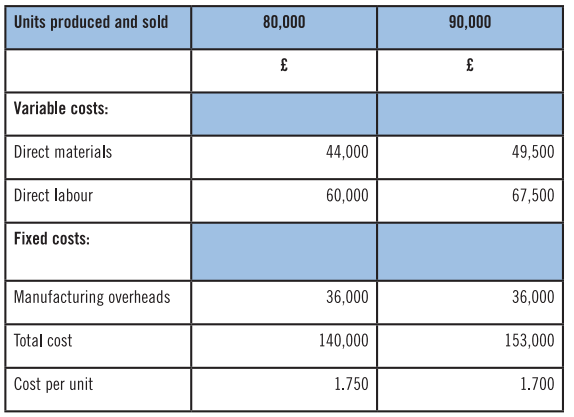574x417 pixels.
Task: Click the 'Direct labour' row label
Action: tap(53, 195)
